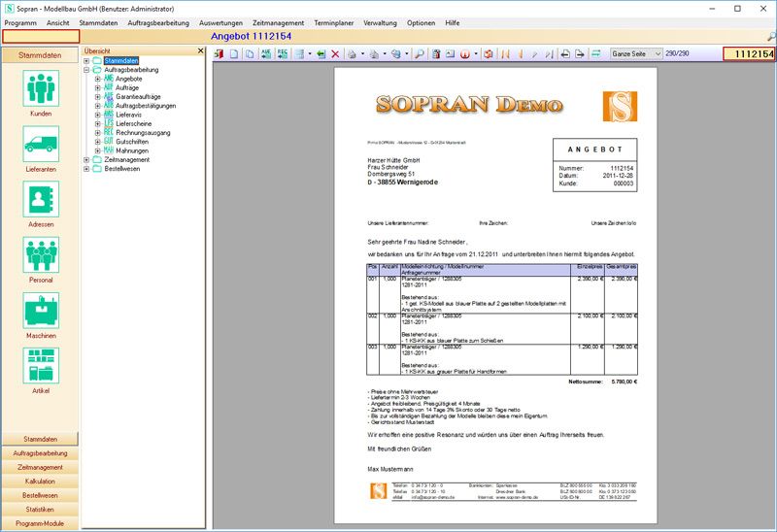The height and width of the screenshot is (532, 777).
Task: Convert the offer with the REC toolbar icon
Action: tap(283, 54)
